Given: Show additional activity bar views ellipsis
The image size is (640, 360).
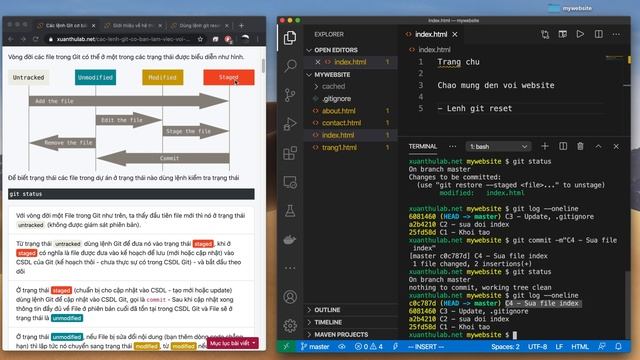Looking at the screenshot, I should (x=290, y=268).
